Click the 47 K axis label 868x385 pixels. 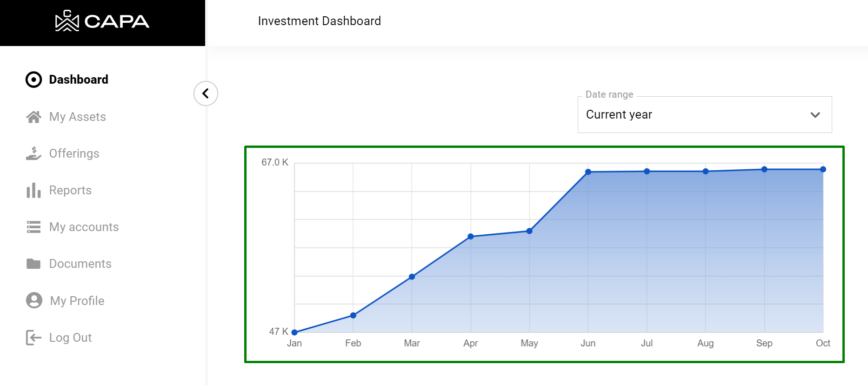pyautogui.click(x=279, y=332)
